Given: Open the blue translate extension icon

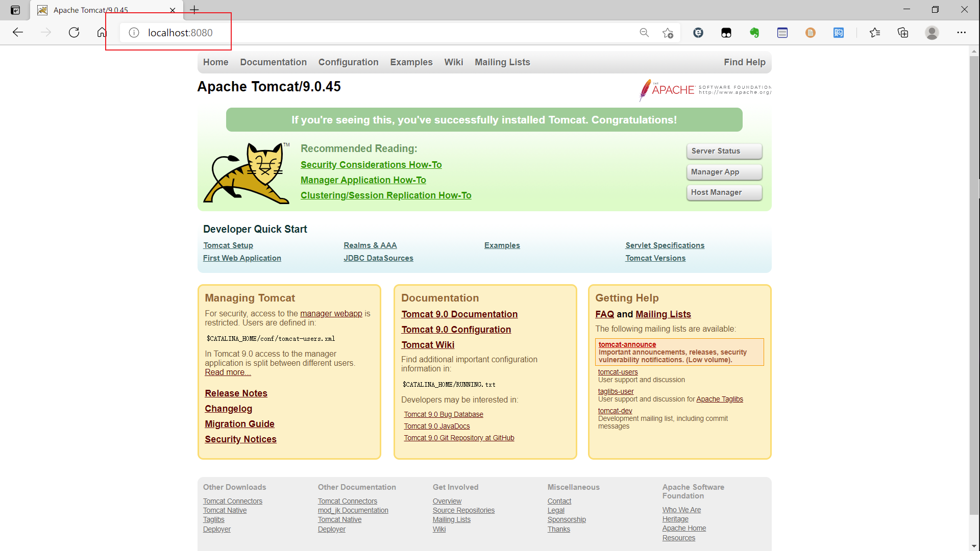Looking at the screenshot, I should (x=839, y=33).
